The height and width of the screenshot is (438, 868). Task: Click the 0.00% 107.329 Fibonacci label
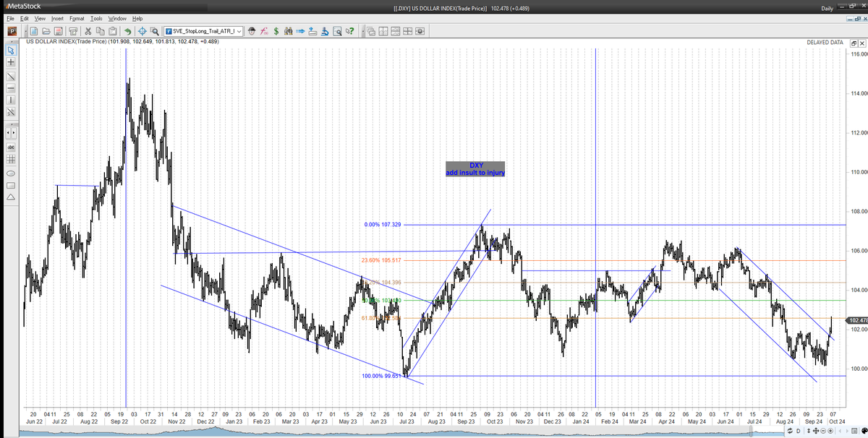point(383,225)
